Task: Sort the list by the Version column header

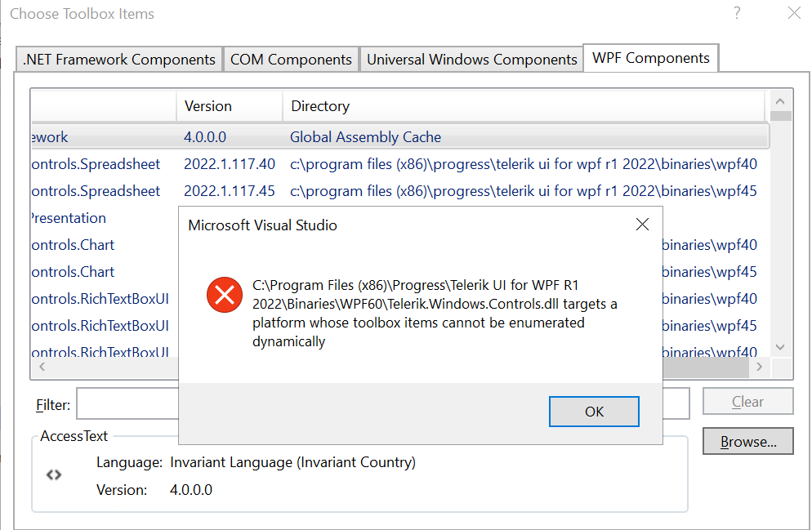Action: click(x=208, y=106)
